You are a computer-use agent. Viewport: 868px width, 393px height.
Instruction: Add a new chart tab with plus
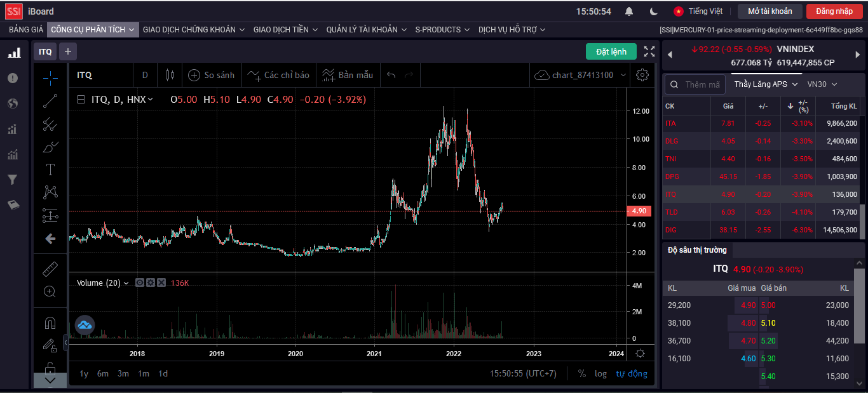click(x=68, y=51)
